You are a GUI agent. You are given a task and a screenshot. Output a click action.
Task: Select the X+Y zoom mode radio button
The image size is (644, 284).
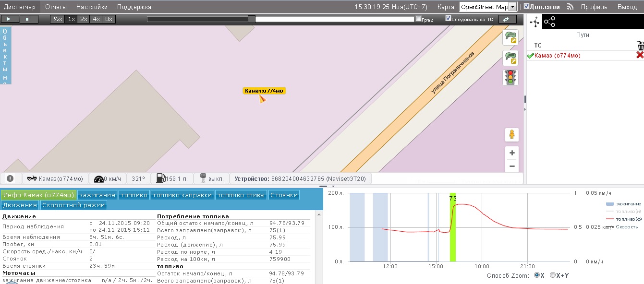coord(553,275)
